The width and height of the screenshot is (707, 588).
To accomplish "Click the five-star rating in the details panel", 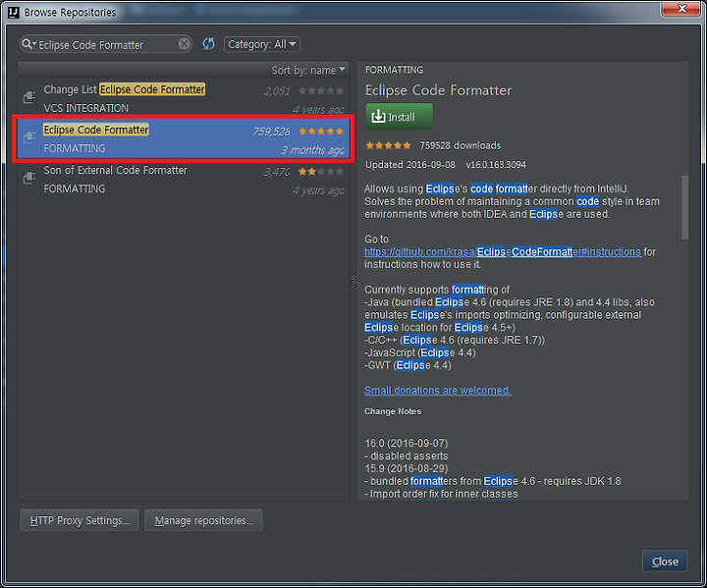I will click(388, 145).
